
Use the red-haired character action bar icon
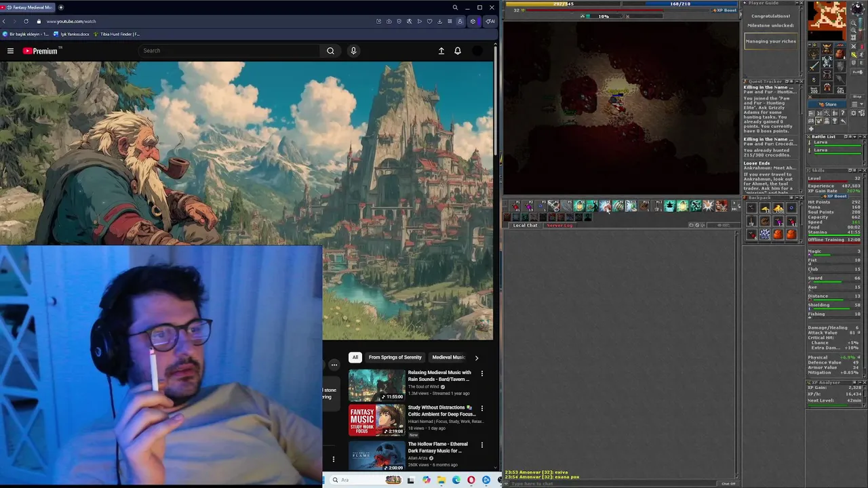click(721, 205)
